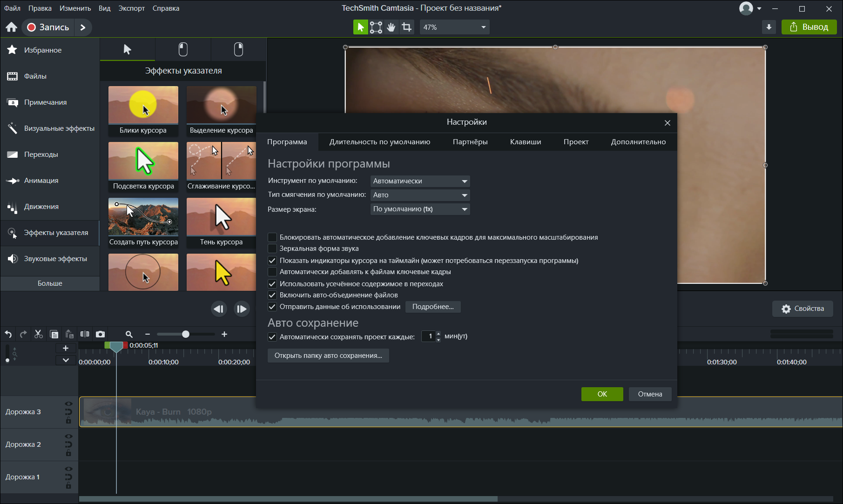Open the canvas zoom 47% dropdown
The height and width of the screenshot is (504, 843).
pos(455,27)
